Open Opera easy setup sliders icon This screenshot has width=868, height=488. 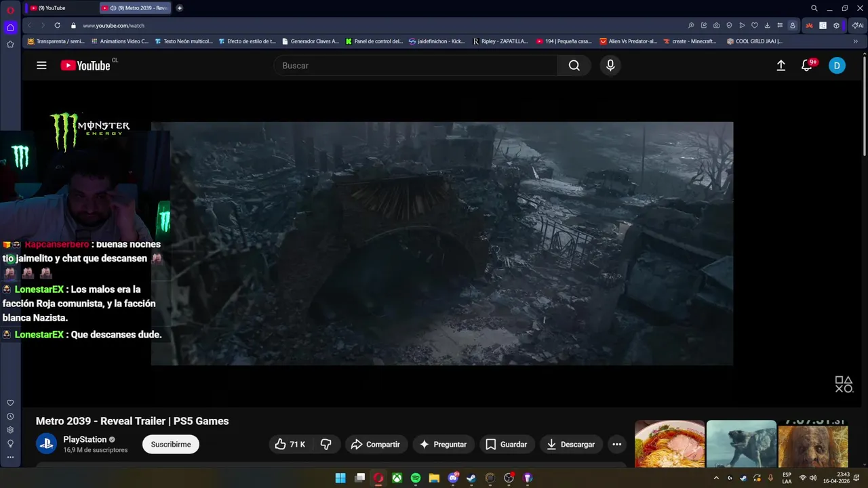click(780, 26)
